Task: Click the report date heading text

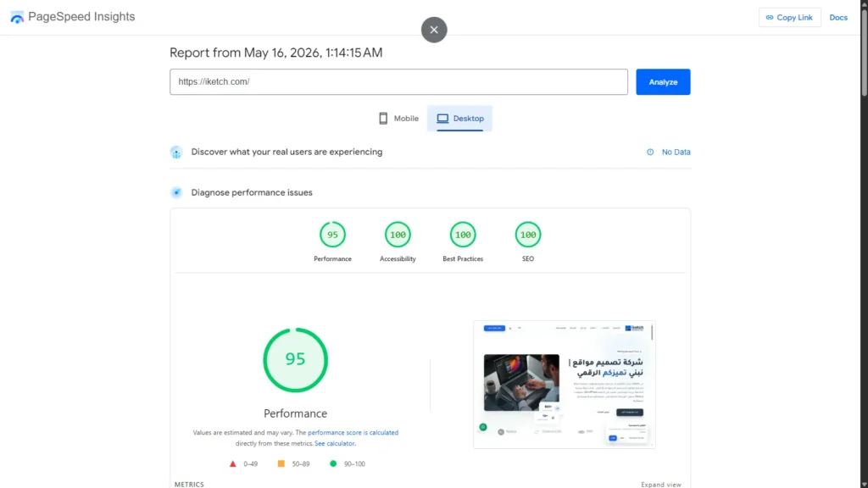Action: point(275,53)
